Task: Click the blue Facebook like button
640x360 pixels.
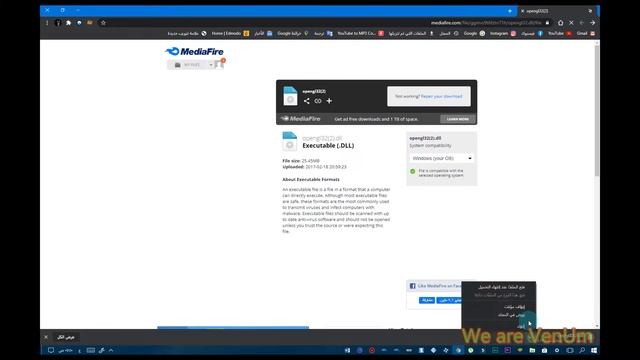Action: [x=449, y=300]
